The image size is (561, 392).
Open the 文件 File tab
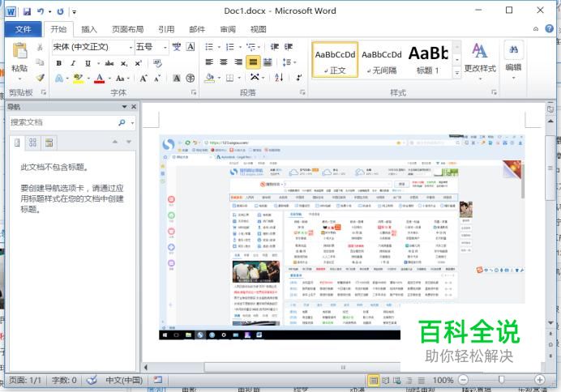[24, 29]
